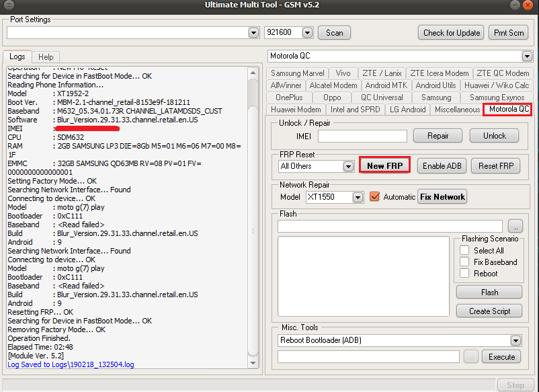Open the XT1550 model dropdown

(358, 198)
